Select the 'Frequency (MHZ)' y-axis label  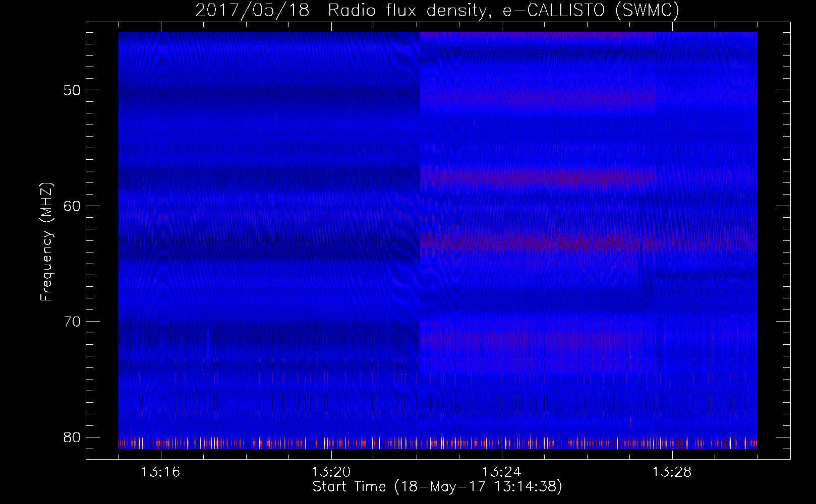(46, 241)
